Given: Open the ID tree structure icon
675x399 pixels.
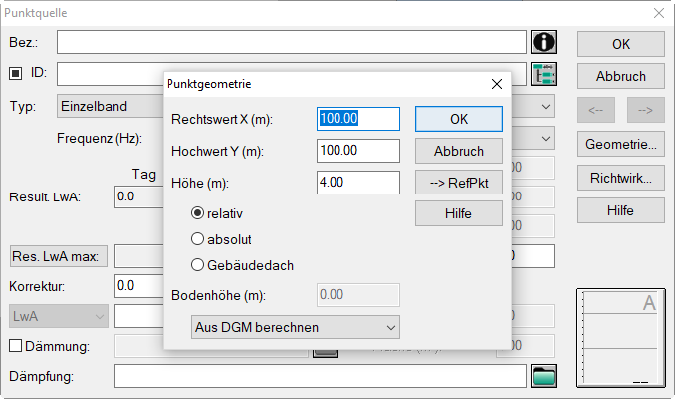Looking at the screenshot, I should coord(544,74).
